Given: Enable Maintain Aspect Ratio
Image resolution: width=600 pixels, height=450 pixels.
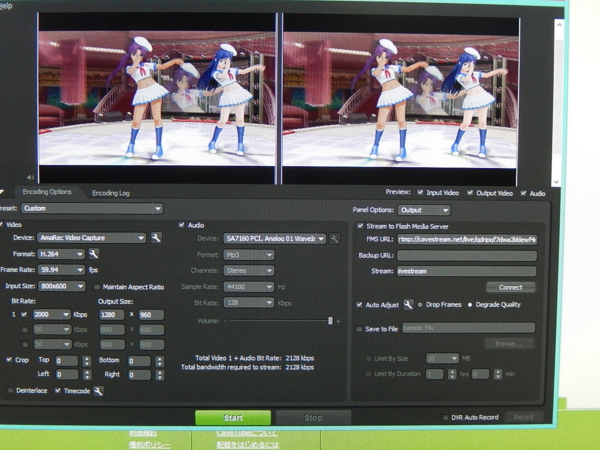Looking at the screenshot, I should coord(97,287).
